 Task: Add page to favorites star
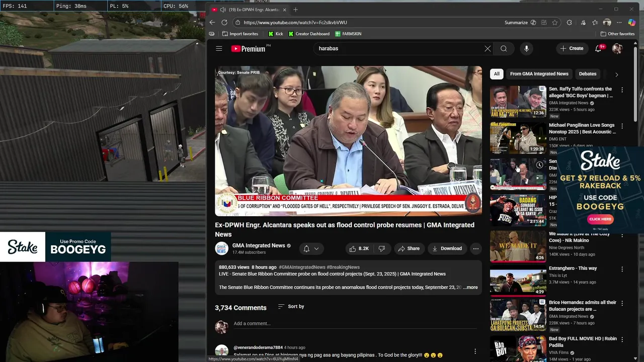[x=555, y=22]
